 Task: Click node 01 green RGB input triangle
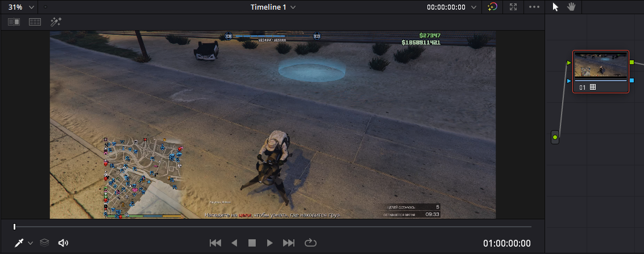point(569,63)
